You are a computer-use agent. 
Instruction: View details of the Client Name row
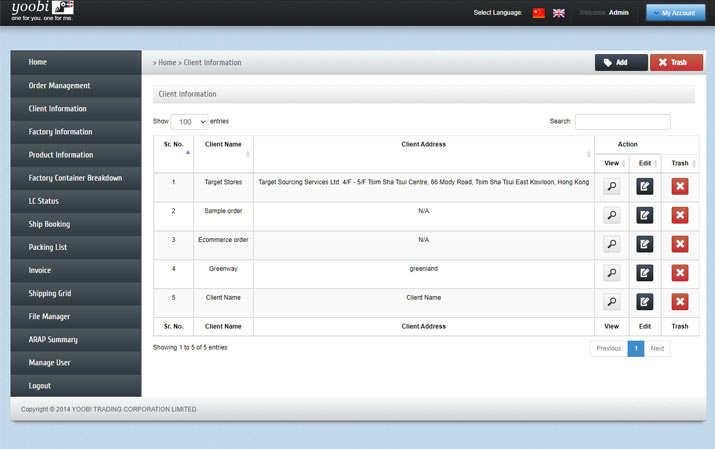pos(612,302)
